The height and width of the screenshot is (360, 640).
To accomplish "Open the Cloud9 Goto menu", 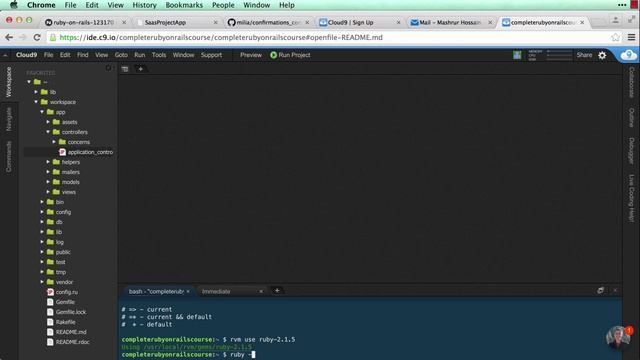I will click(x=121, y=55).
